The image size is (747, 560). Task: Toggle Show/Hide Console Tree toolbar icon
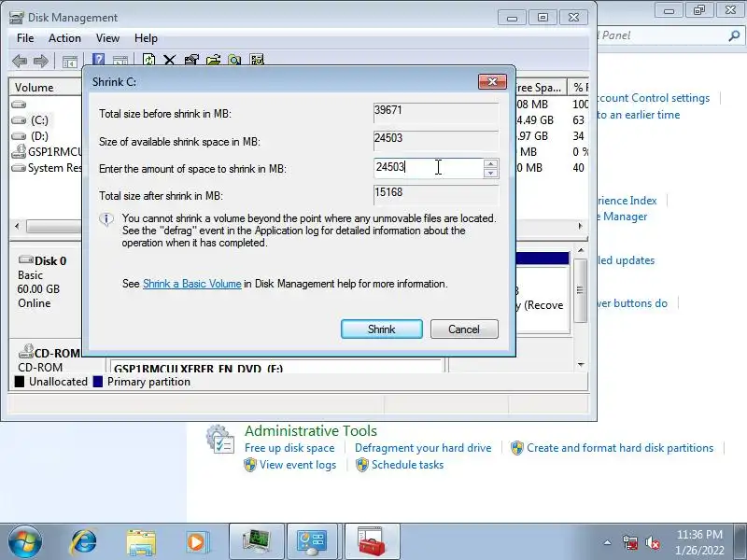(x=69, y=61)
